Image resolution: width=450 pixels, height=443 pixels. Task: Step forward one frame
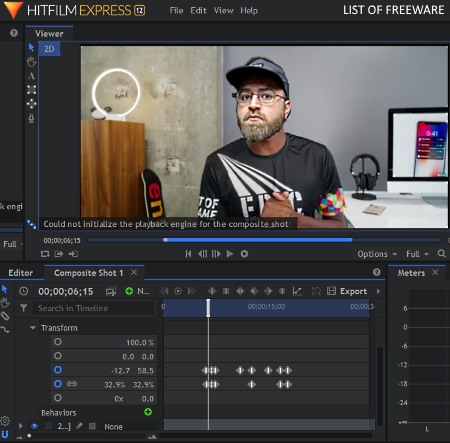[x=216, y=254]
